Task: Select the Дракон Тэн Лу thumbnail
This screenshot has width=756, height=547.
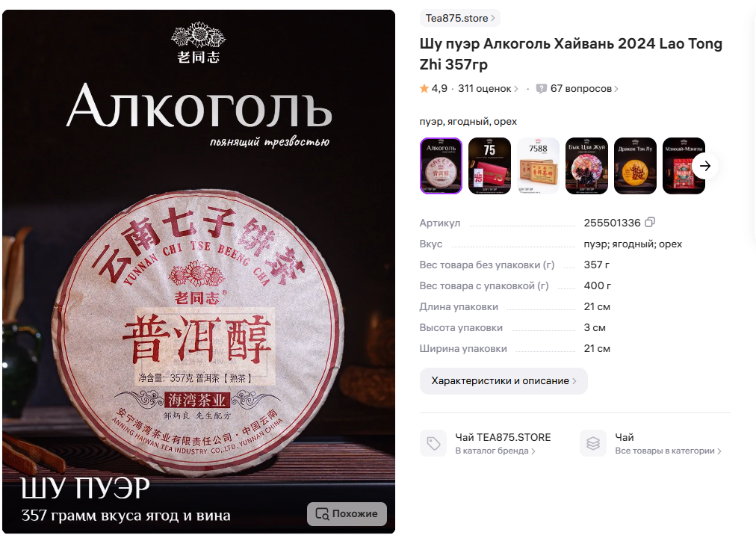Action: 636,166
